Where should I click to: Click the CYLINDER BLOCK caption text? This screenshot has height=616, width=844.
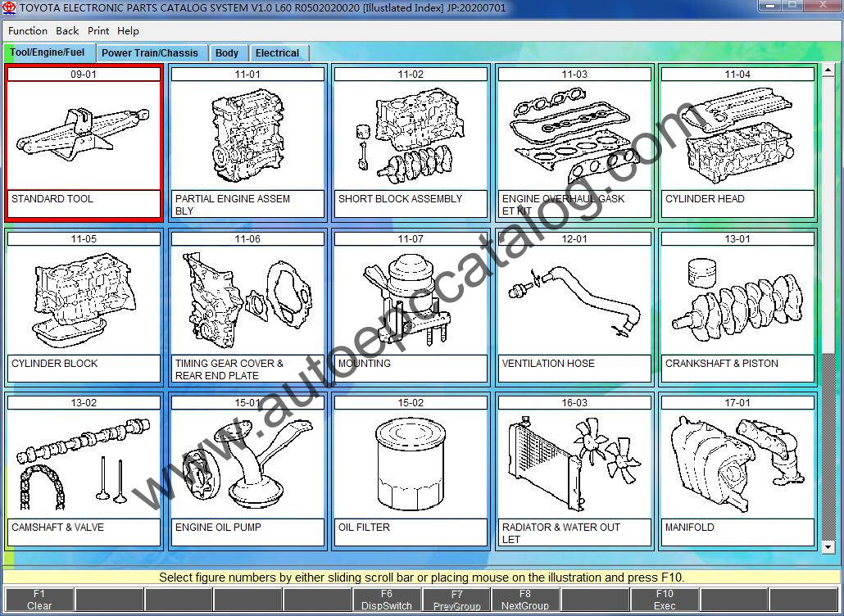tap(54, 363)
